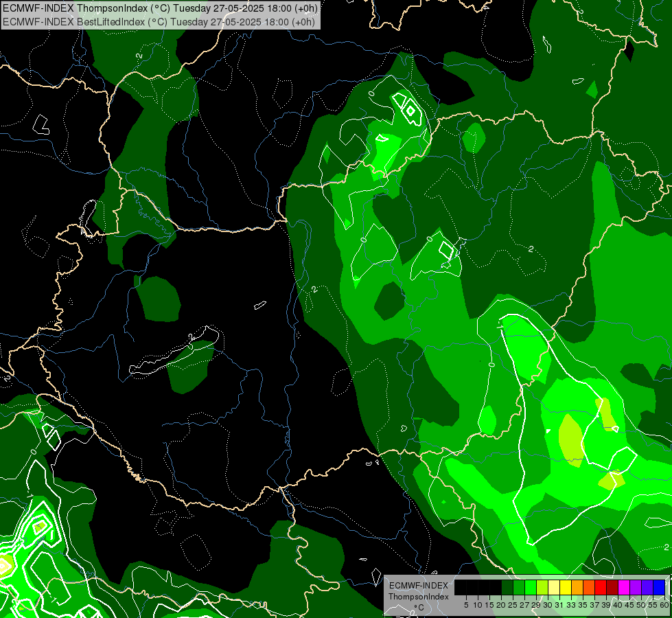Pick the pure yellow 31–33 legend swatch

coord(566,587)
